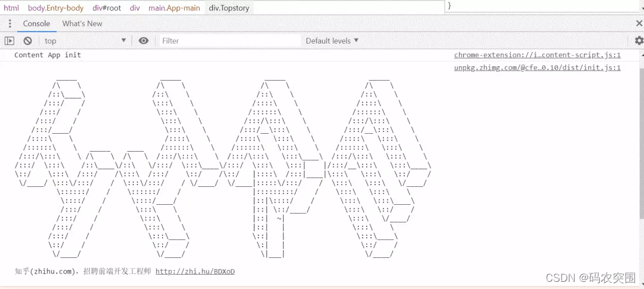The width and height of the screenshot is (644, 289).
Task: Expand the Default levels dropdown
Action: [332, 41]
